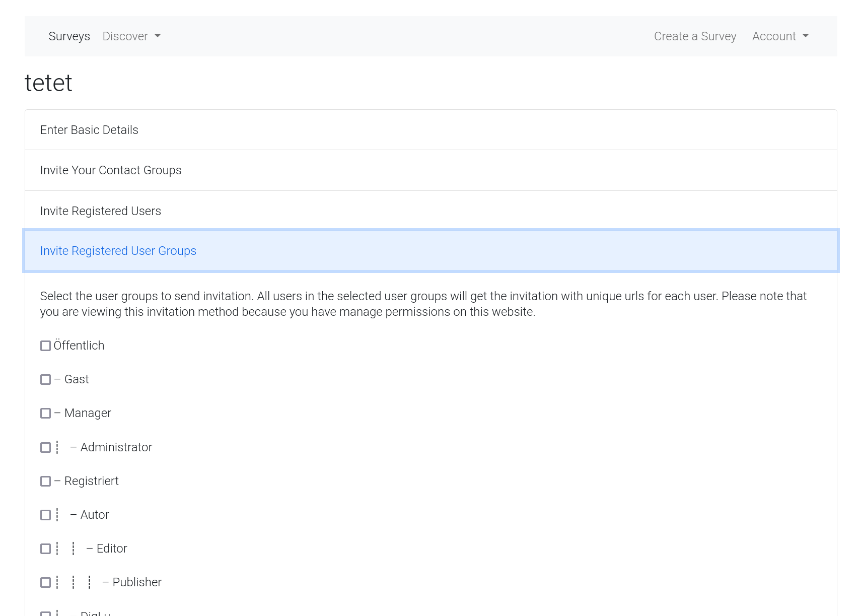Collapse the Invite Registered User Groups section
The image size is (860, 616).
coord(118,251)
